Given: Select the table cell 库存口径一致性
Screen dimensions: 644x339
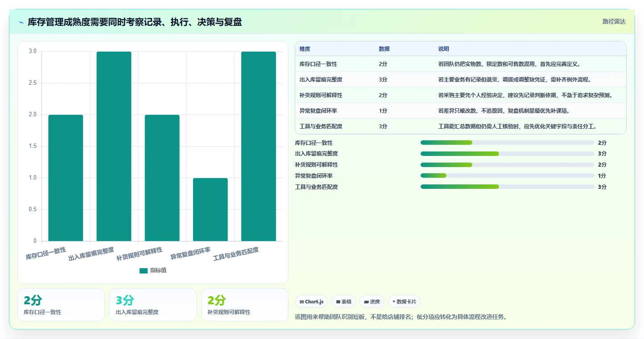Looking at the screenshot, I should click(x=318, y=64).
